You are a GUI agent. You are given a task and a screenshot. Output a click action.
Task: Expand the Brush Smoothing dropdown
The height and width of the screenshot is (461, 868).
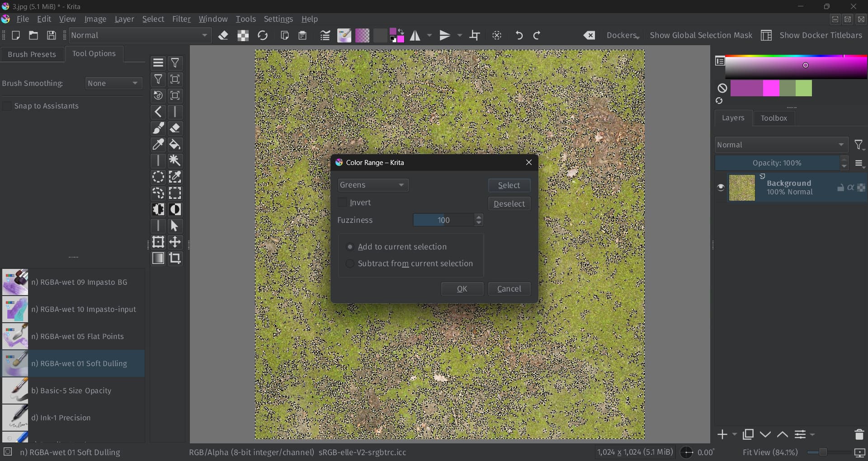[x=113, y=83]
